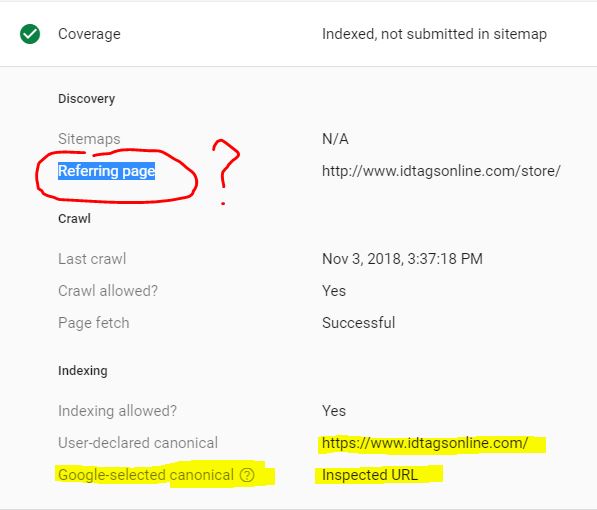Click the Coverage row label
Viewport: 597px width, 510px height.
89,34
